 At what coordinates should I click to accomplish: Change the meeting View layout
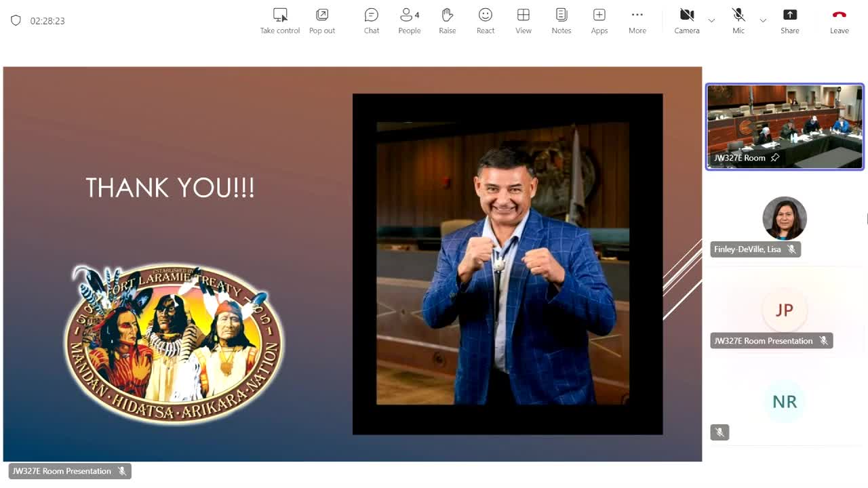point(523,20)
